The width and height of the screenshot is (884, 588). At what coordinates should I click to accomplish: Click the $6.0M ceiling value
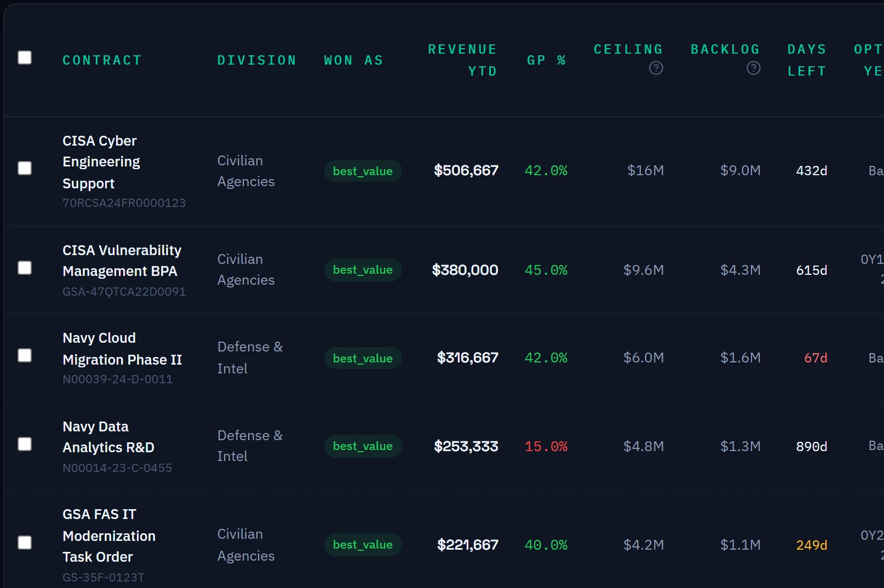(644, 358)
